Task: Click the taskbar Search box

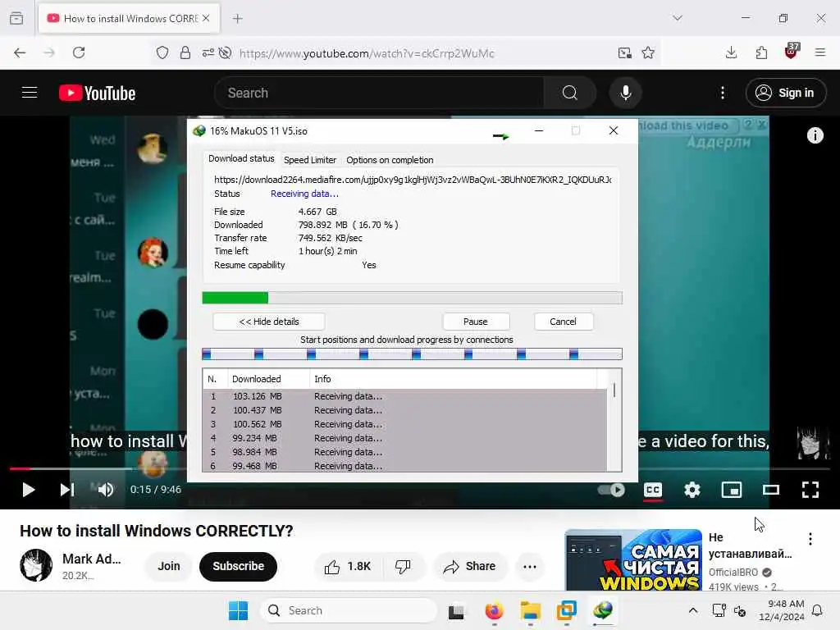Action: (349, 610)
